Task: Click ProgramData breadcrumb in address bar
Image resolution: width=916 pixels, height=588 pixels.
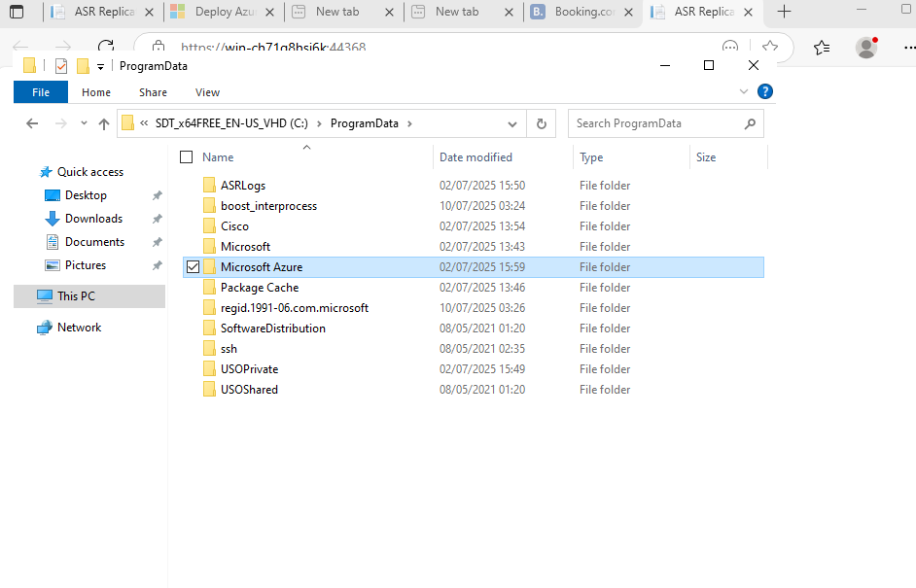Action: (x=365, y=123)
